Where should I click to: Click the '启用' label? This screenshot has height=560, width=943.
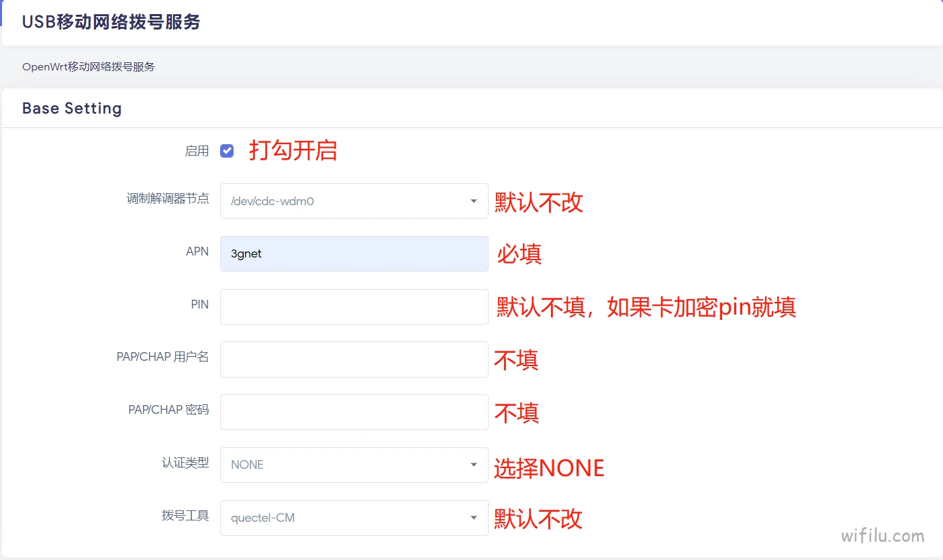pyautogui.click(x=197, y=151)
